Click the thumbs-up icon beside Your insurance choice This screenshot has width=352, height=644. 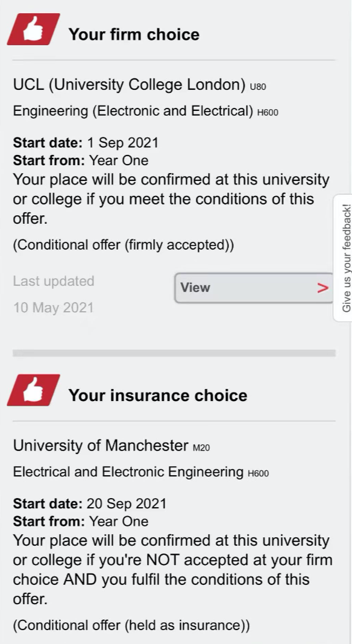click(x=33, y=390)
